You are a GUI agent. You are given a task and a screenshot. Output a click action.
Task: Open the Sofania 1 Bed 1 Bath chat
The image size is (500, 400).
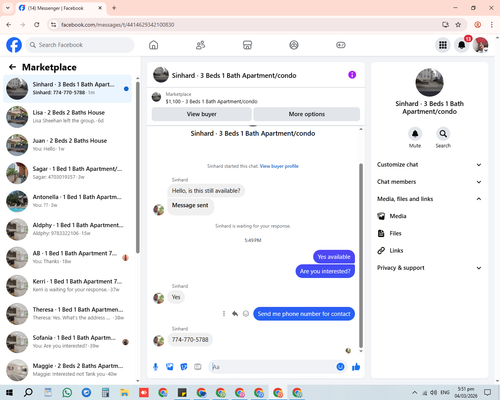[x=67, y=342]
